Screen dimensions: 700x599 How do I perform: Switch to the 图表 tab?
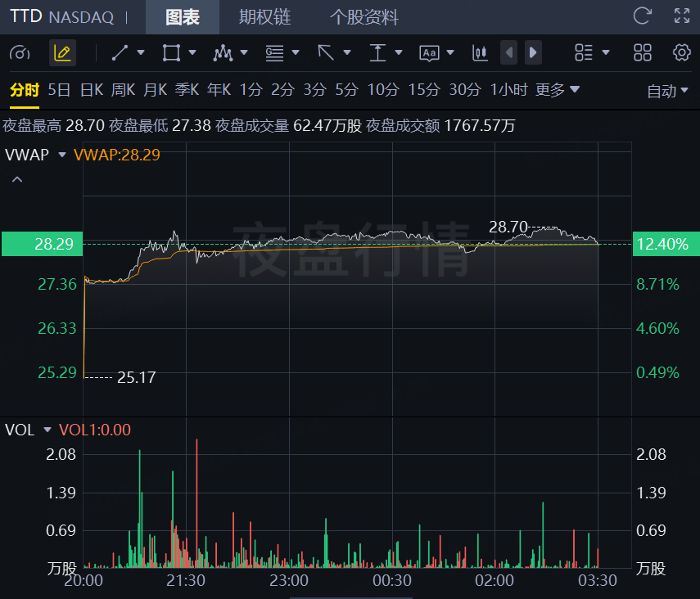tap(183, 17)
